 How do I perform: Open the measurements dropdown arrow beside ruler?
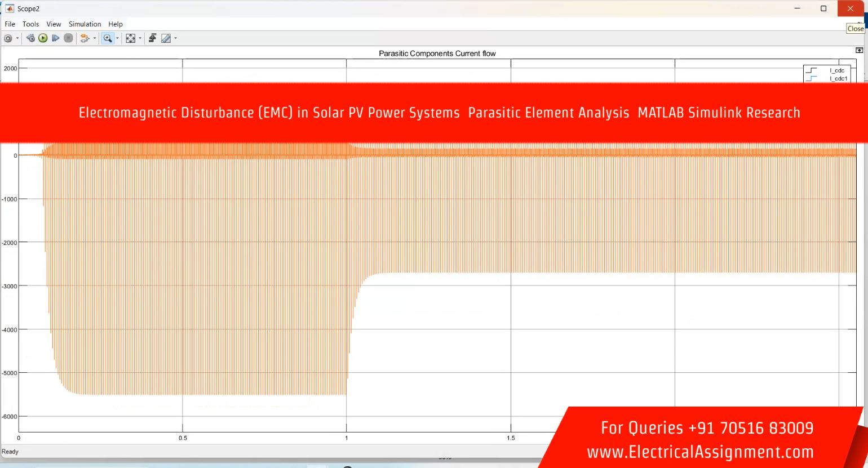[175, 38]
